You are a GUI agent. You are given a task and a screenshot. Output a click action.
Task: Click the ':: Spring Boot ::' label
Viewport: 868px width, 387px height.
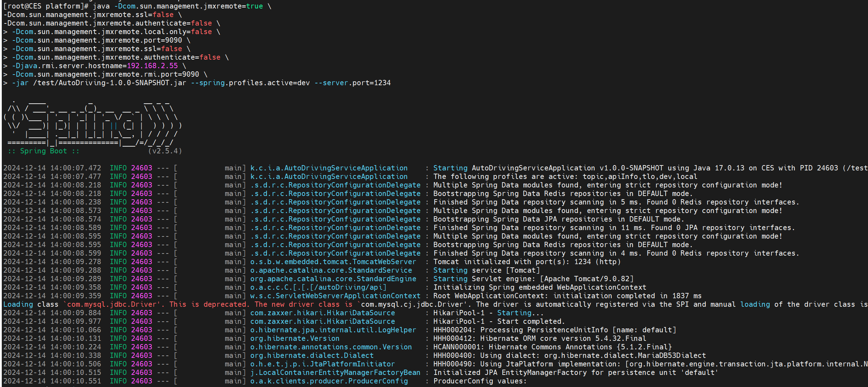coord(43,151)
